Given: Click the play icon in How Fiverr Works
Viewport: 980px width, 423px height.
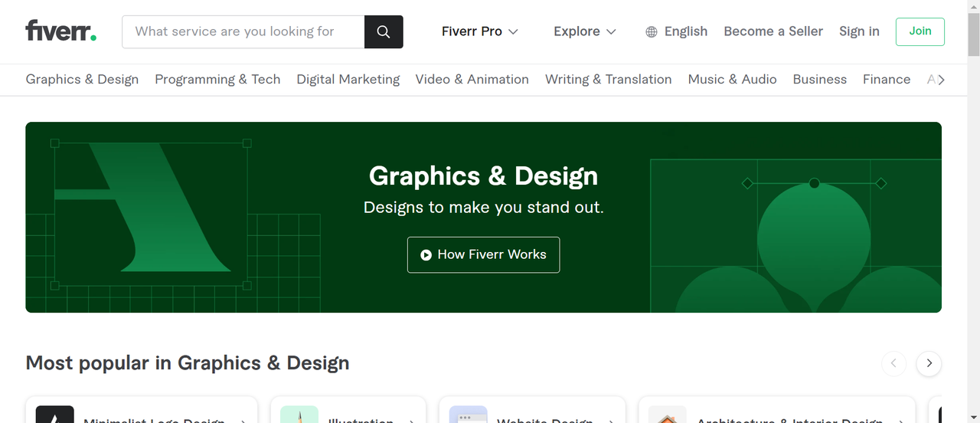Looking at the screenshot, I should (x=426, y=255).
